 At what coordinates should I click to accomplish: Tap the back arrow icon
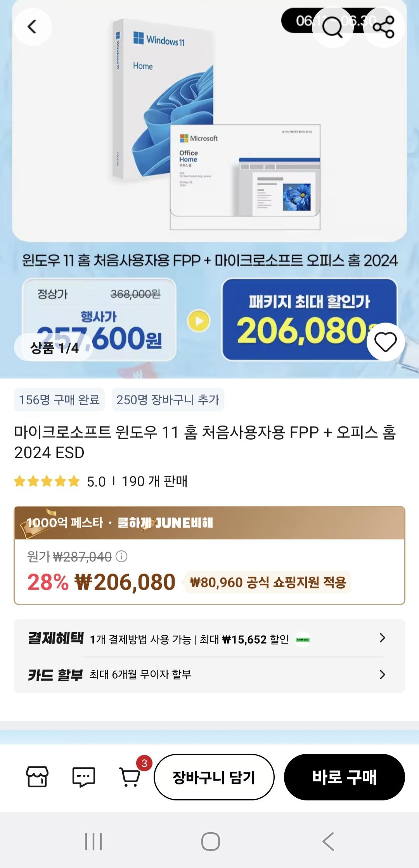point(33,27)
